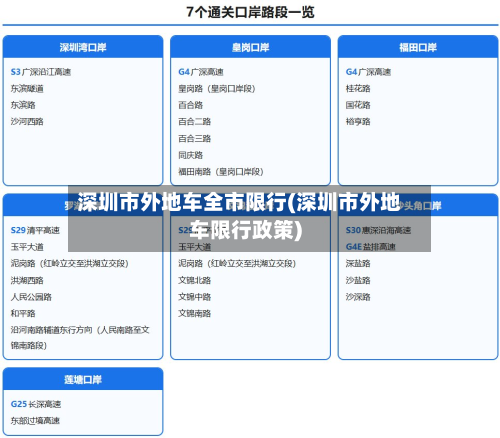The image size is (500, 438).
Task: Click the G25 长深高速 entry
Action: tap(36, 404)
